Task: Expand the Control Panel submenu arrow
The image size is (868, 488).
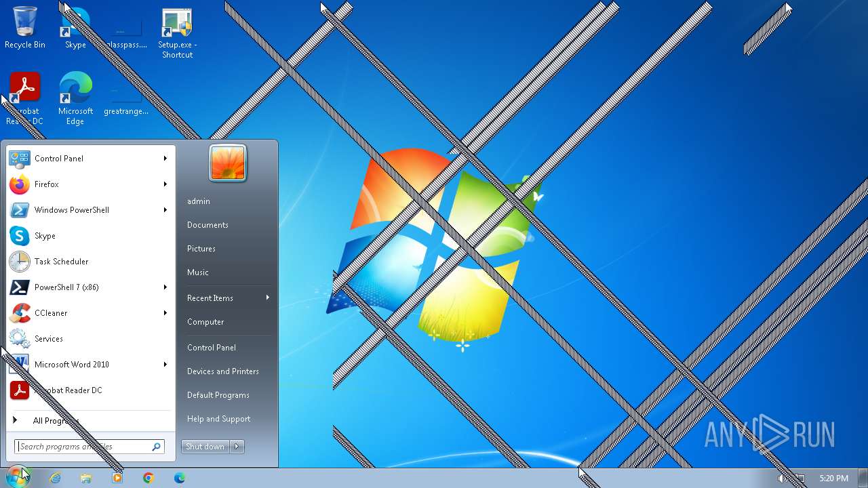Action: pyautogui.click(x=165, y=159)
